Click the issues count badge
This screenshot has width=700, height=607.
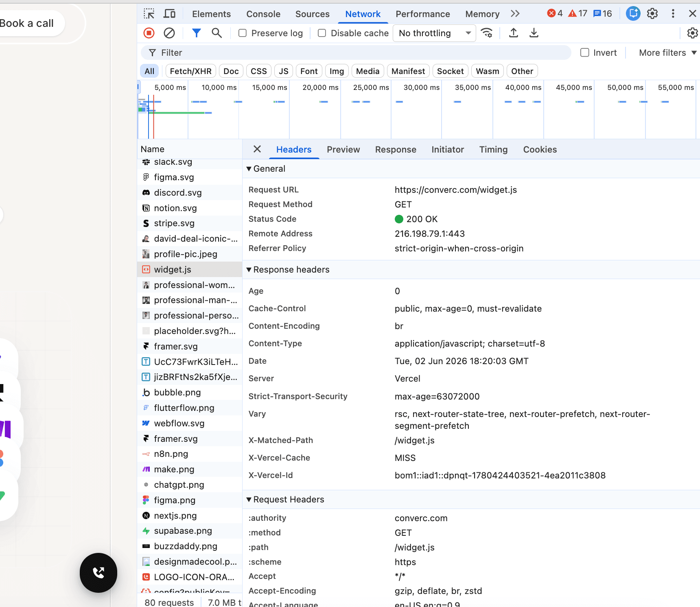pyautogui.click(x=603, y=14)
